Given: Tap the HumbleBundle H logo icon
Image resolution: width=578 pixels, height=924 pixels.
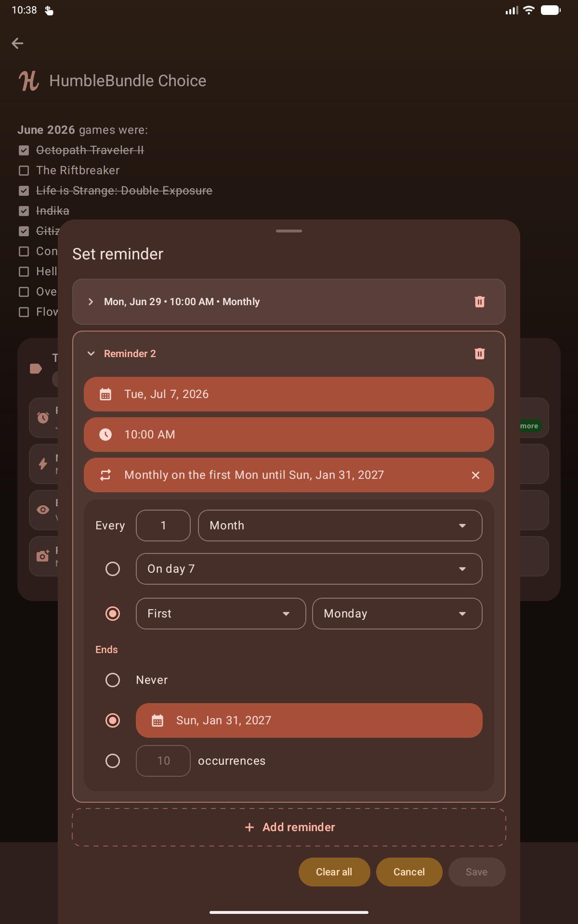Looking at the screenshot, I should tap(29, 81).
